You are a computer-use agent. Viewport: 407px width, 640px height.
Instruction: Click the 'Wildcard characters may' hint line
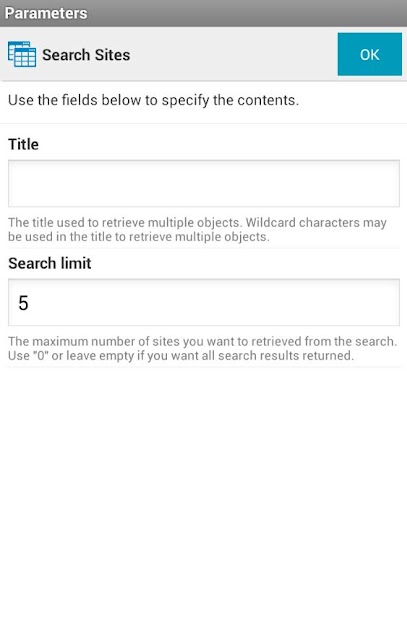coord(197,222)
